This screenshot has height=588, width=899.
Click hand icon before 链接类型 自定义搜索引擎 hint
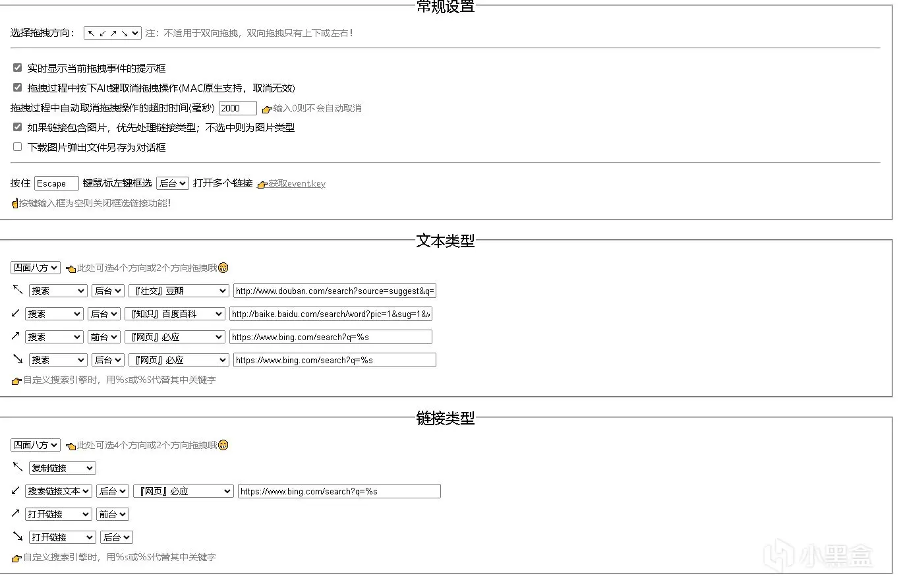17,558
